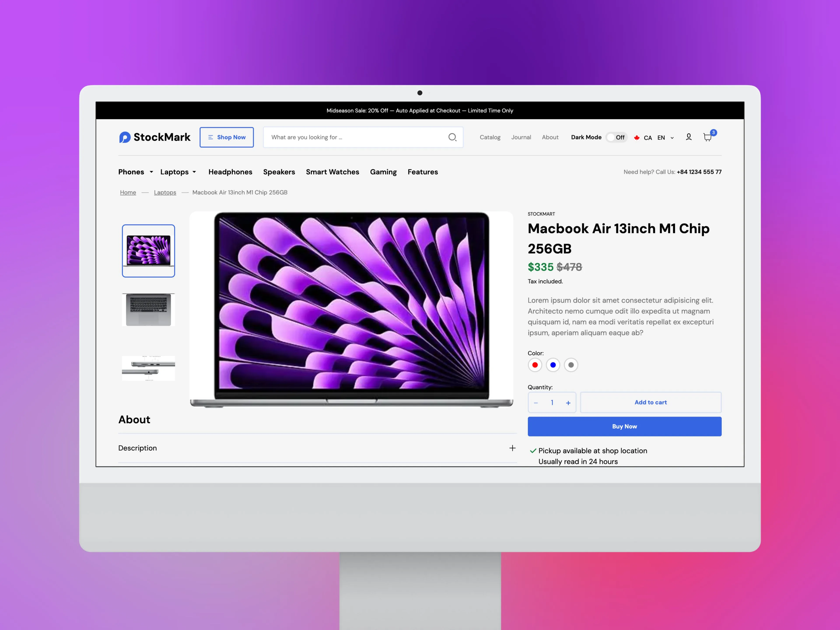Screen dimensions: 840x630
Task: Open the Headphones category
Action: [230, 172]
